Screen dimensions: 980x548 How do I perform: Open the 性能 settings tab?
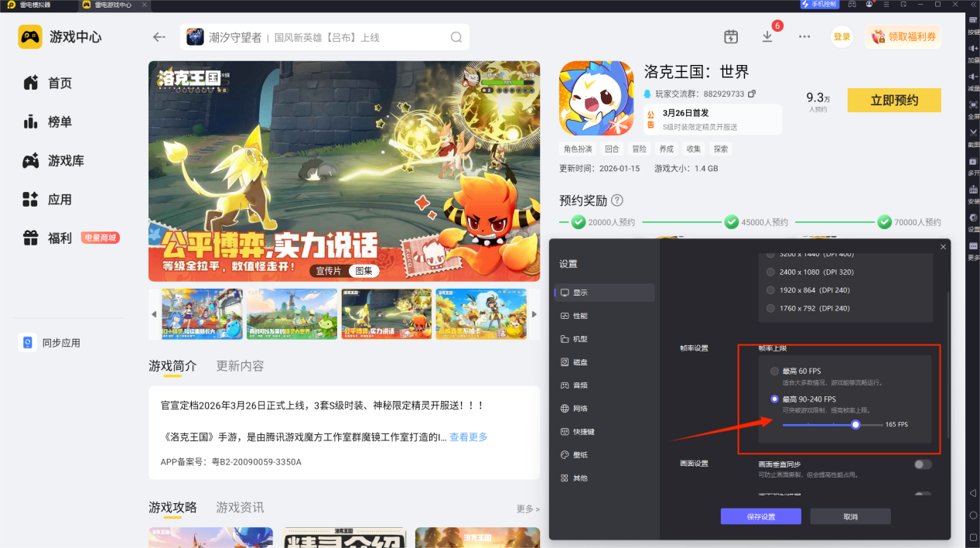pyautogui.click(x=605, y=316)
